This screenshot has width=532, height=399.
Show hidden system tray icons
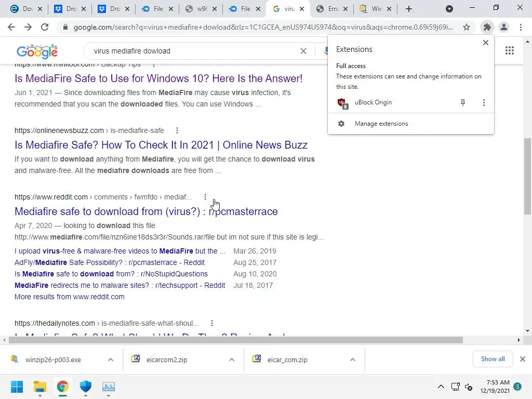[x=441, y=387]
